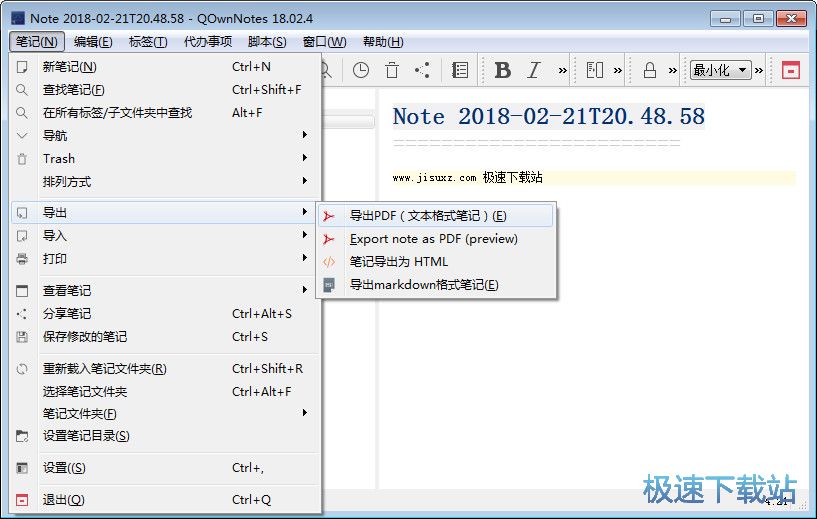Choose 笔记导出为 HTML
Screen dimensions: 817x519
pyautogui.click(x=436, y=262)
